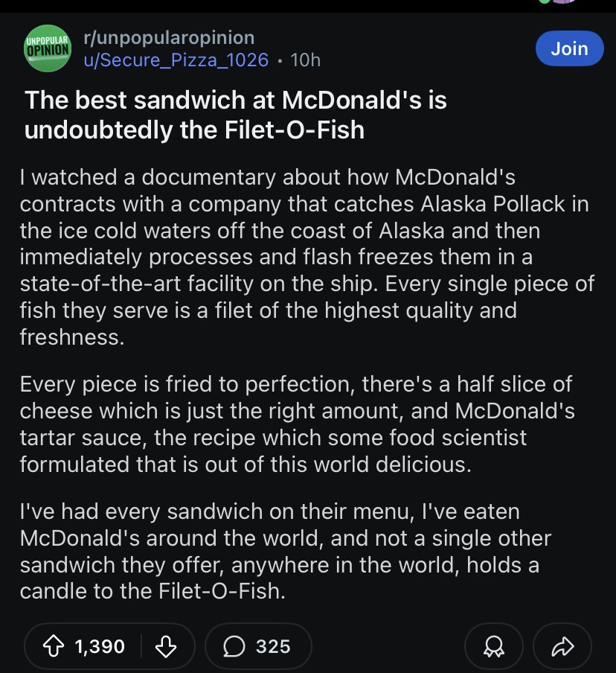The width and height of the screenshot is (616, 673).
Task: Tap the paragraph starting 'Every piece is fried'
Action: point(298,424)
